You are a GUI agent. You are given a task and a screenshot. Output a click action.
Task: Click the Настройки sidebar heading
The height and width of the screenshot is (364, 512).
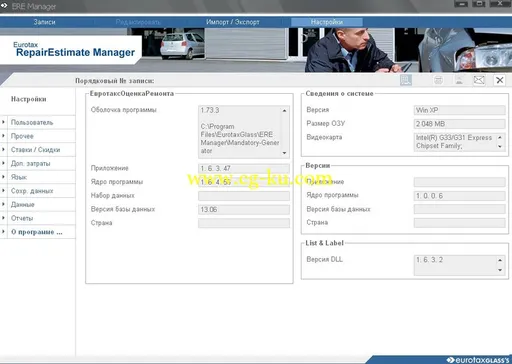(28, 99)
